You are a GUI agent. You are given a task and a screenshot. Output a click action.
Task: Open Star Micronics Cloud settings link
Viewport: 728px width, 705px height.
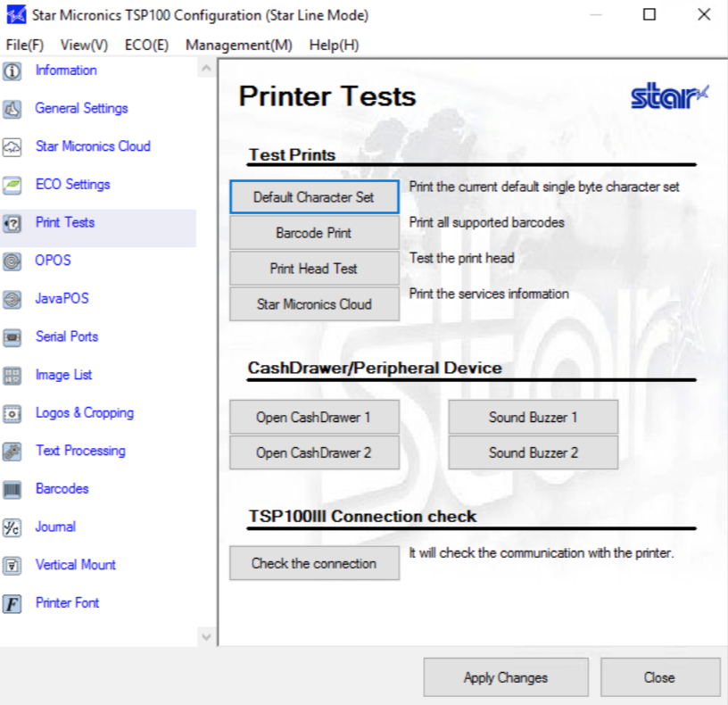[x=93, y=146]
